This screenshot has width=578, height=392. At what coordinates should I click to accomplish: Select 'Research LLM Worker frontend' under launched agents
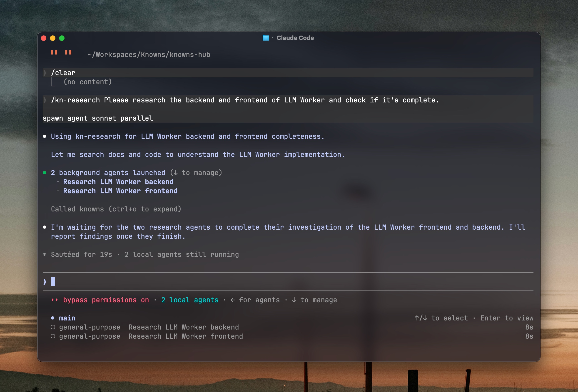click(120, 191)
